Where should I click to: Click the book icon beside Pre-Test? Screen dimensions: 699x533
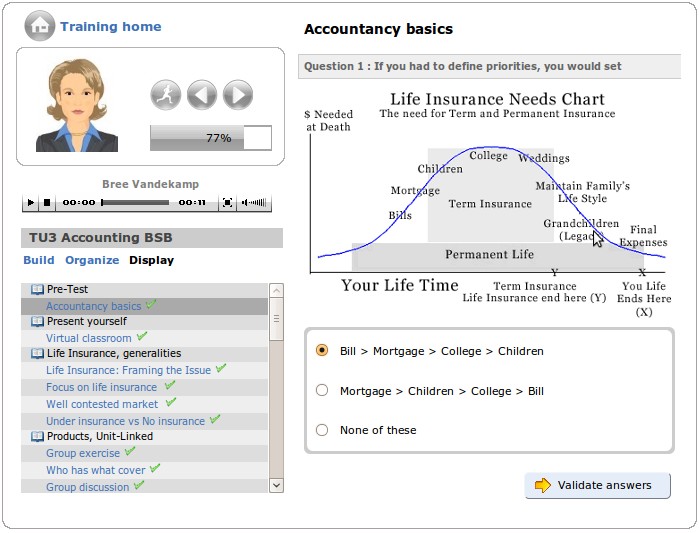coord(37,289)
